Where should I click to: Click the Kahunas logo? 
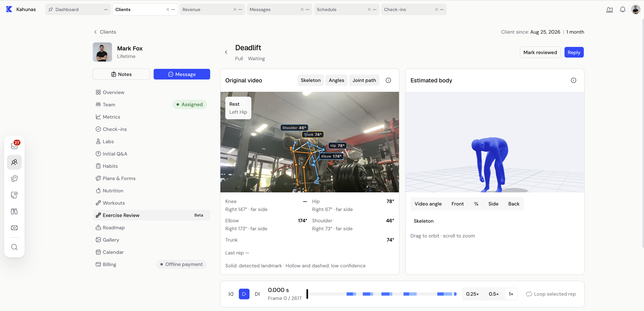click(9, 9)
